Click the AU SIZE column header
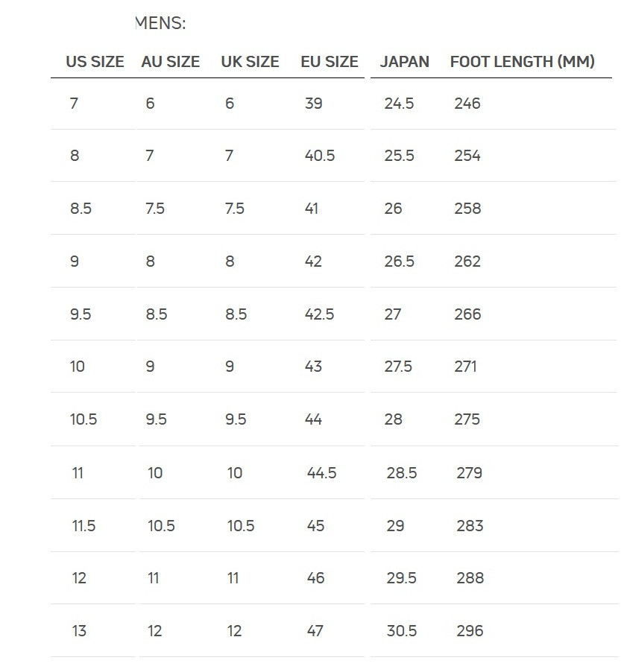Viewport: 624px width, 672px height. pyautogui.click(x=171, y=62)
